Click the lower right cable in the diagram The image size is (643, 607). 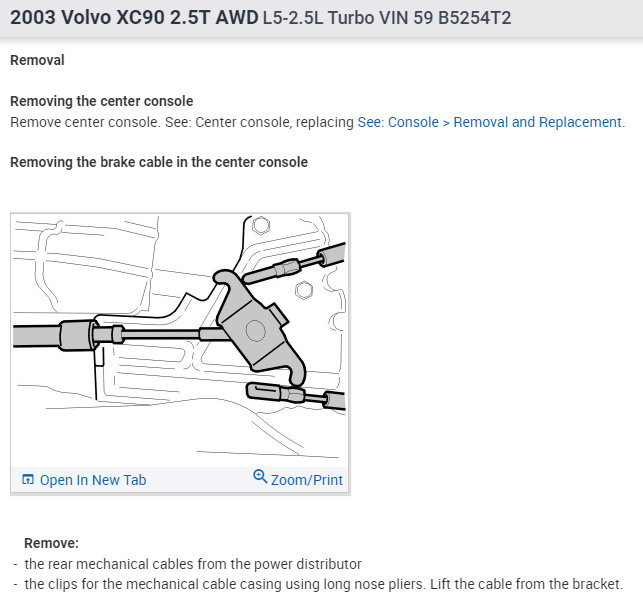300,394
